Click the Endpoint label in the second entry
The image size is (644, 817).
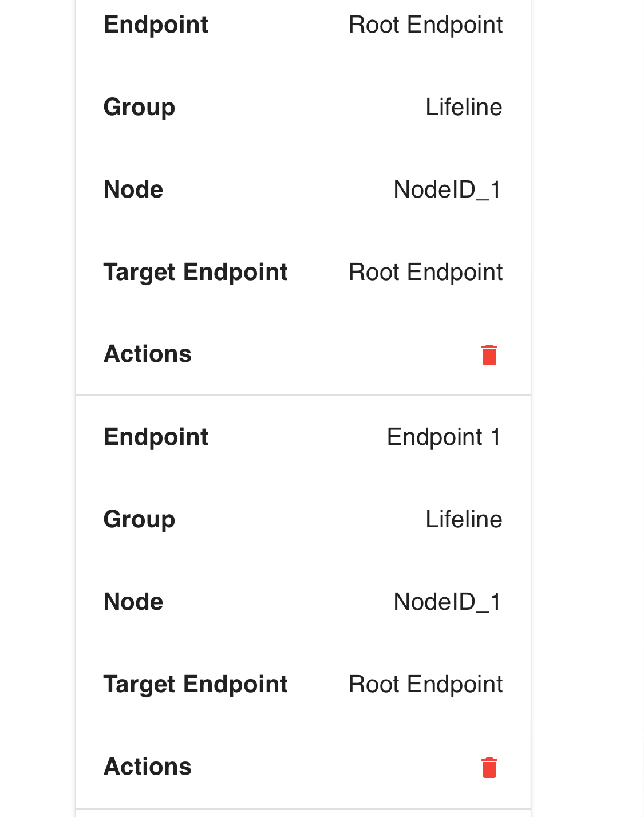pos(156,437)
